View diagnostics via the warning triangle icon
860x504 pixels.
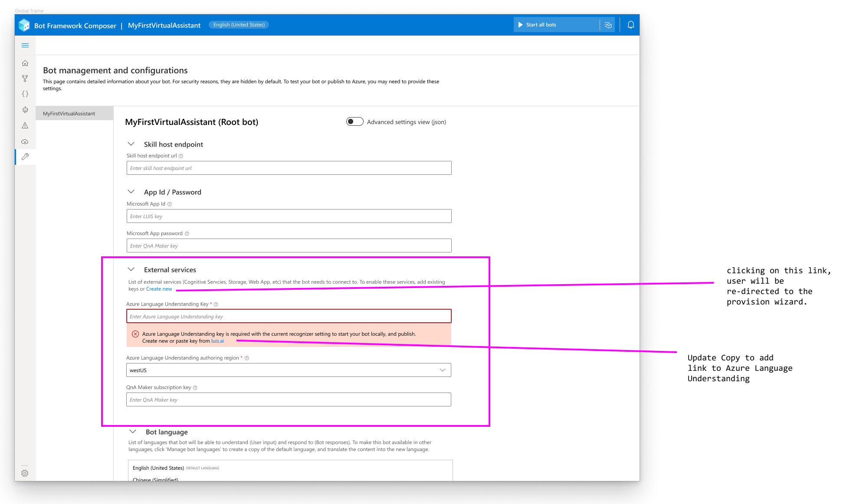[x=25, y=125]
